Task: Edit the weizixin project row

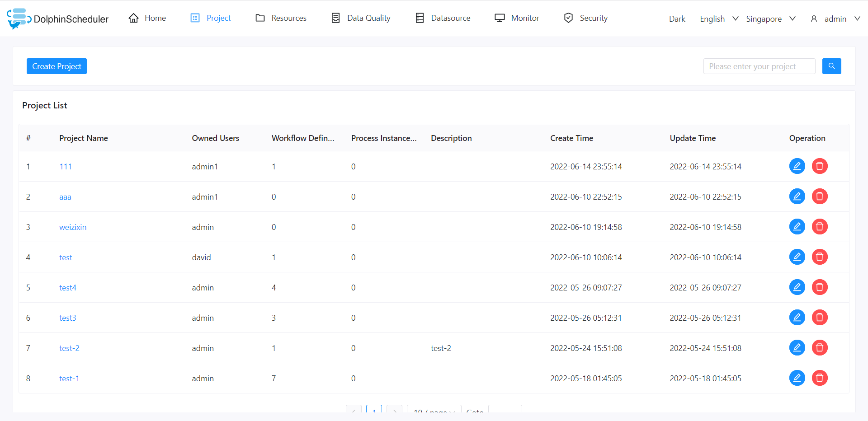Action: pos(797,227)
